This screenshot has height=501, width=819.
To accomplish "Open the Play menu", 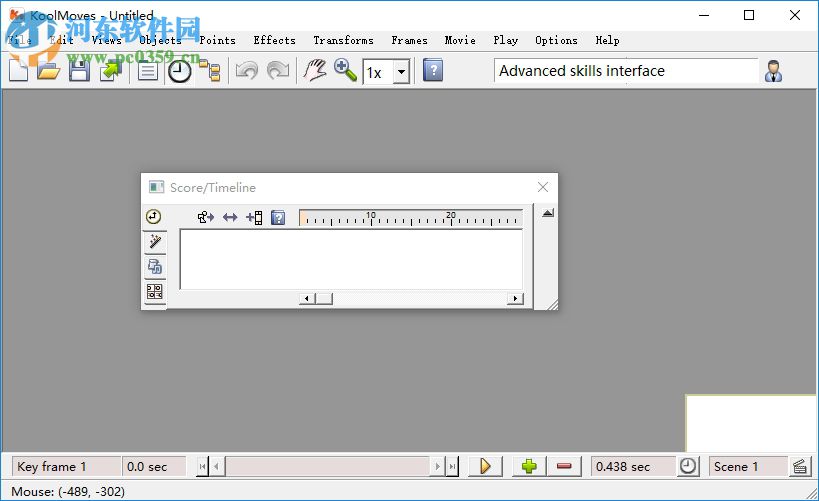I will [x=506, y=40].
